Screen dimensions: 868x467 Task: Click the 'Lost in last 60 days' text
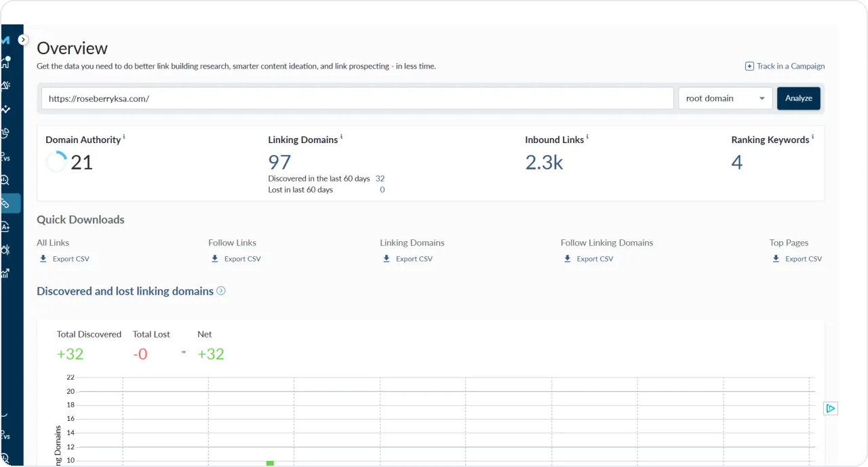pos(300,190)
